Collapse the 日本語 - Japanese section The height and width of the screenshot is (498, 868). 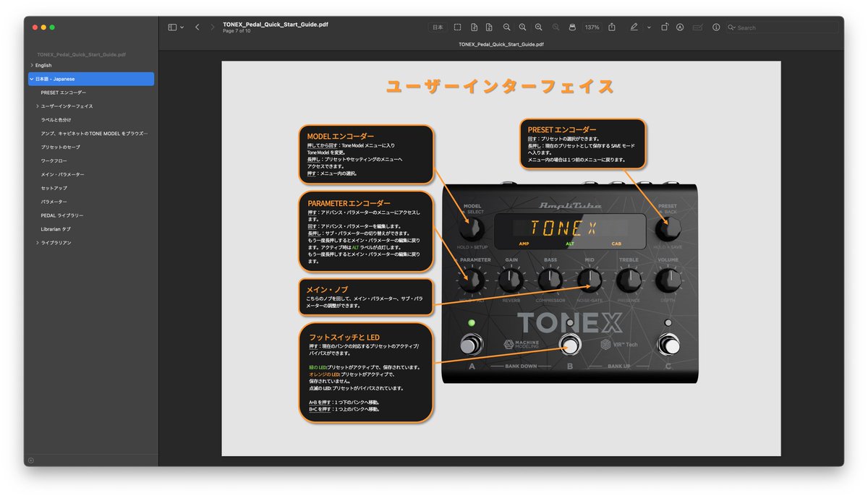point(32,79)
